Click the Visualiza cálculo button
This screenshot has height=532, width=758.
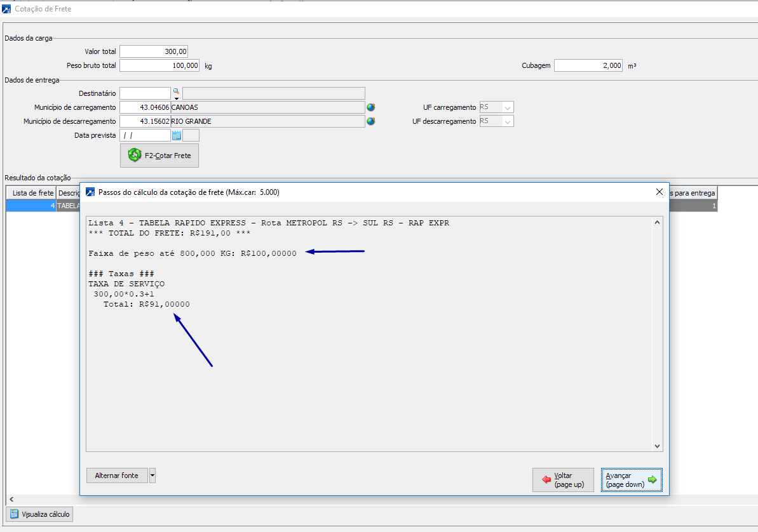pyautogui.click(x=39, y=514)
